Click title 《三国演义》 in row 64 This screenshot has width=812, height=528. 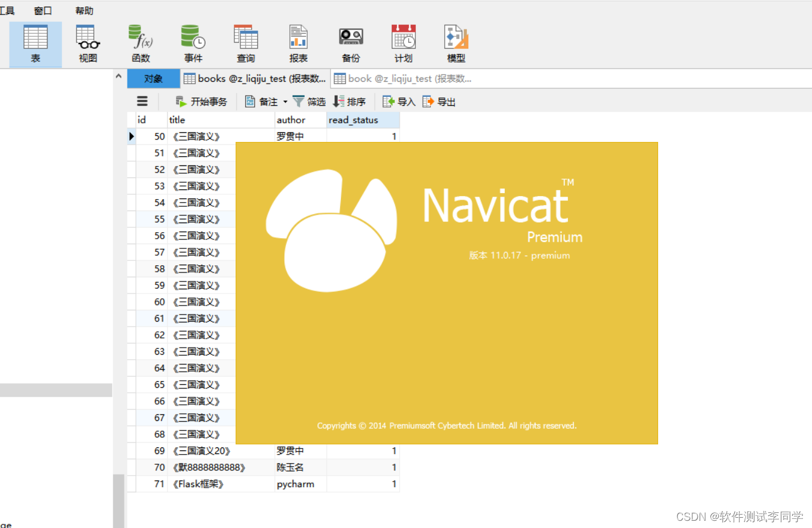pos(201,368)
